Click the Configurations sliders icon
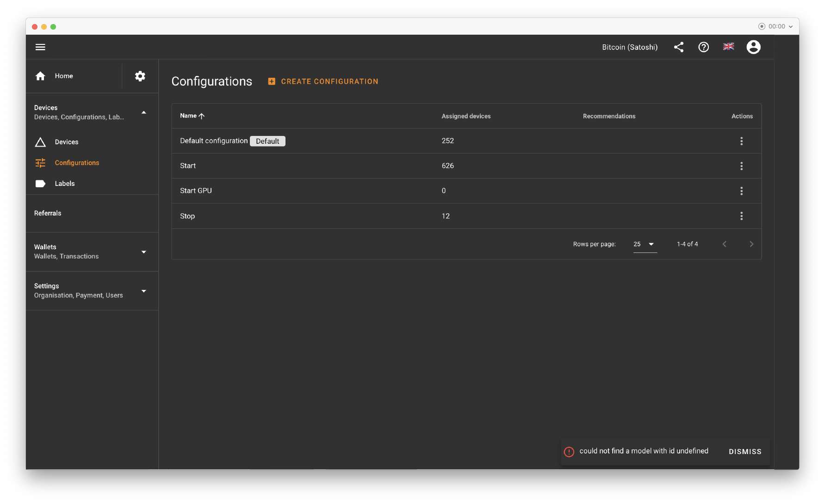 [40, 163]
